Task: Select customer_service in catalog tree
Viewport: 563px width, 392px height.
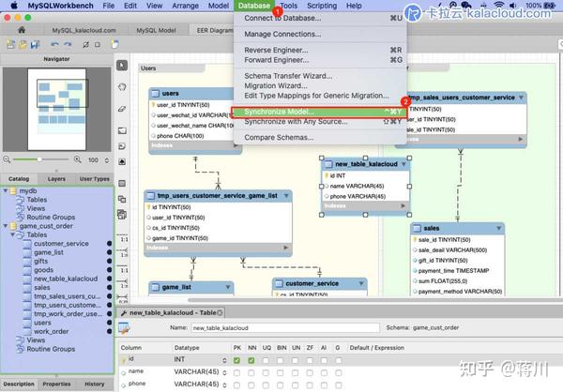Action: 61,244
